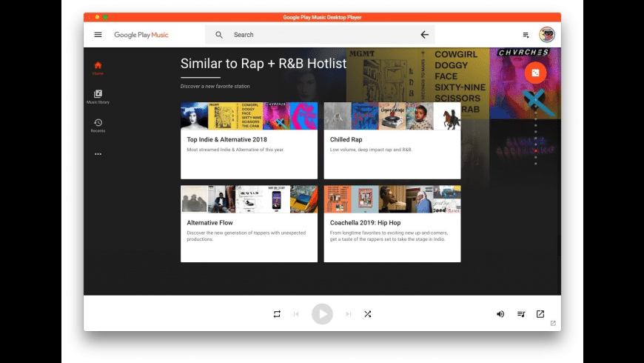Viewport: 644px width, 363px height.
Task: Open the Chilled Rap station card
Action: click(x=392, y=141)
